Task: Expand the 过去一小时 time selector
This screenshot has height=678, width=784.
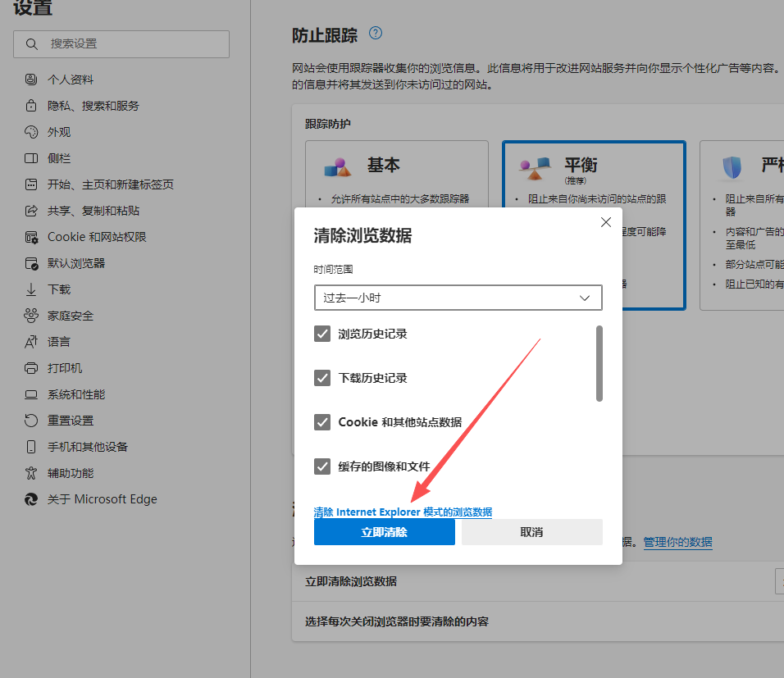Action: 458,298
